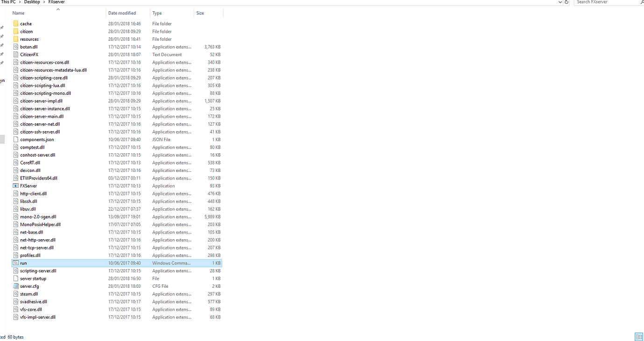Select the server.cfg configuration file

(28, 286)
